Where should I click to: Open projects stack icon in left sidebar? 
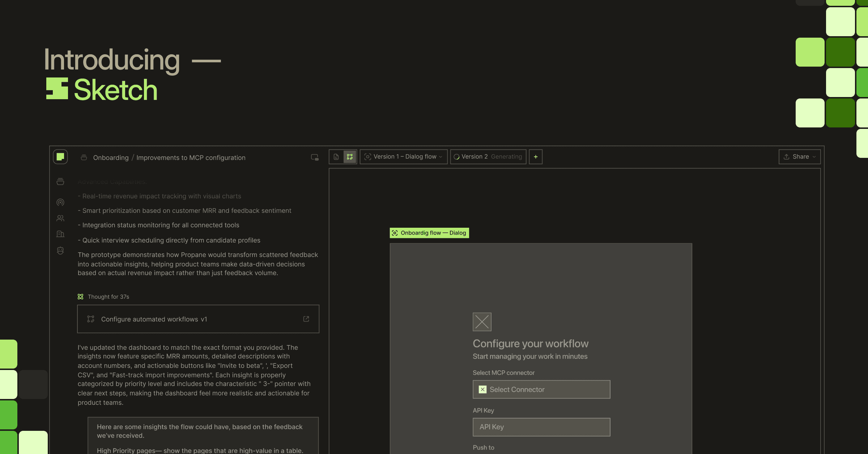click(x=60, y=182)
